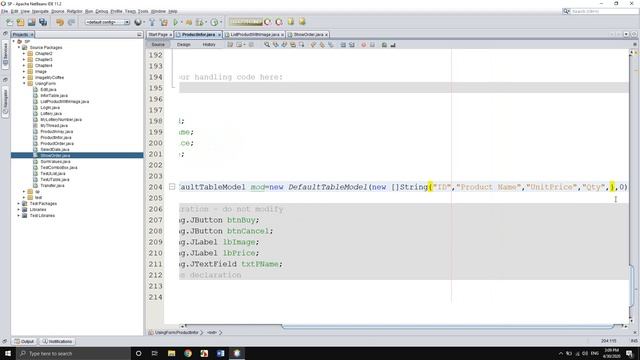This screenshot has width=640, height=360.
Task: Click the Stop Macro Recording icon
Action: tap(372, 45)
